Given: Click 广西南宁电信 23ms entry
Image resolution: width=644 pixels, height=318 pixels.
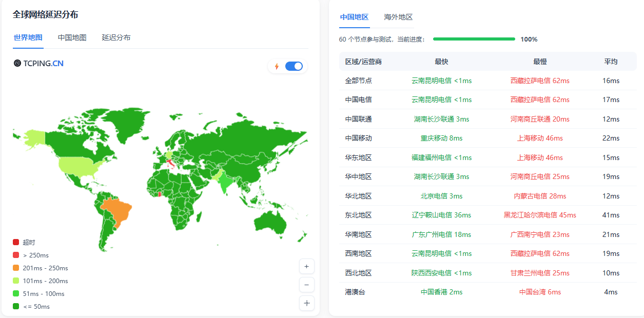Looking at the screenshot, I should (x=540, y=234).
